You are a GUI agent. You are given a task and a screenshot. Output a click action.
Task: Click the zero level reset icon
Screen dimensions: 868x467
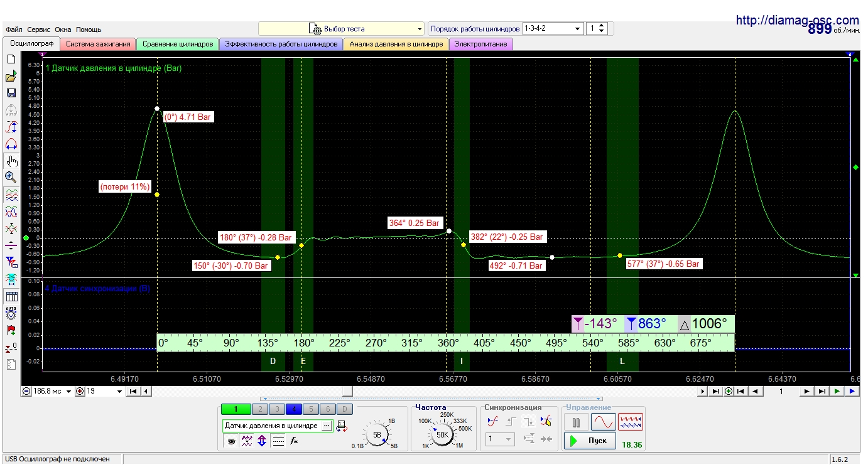tap(11, 347)
